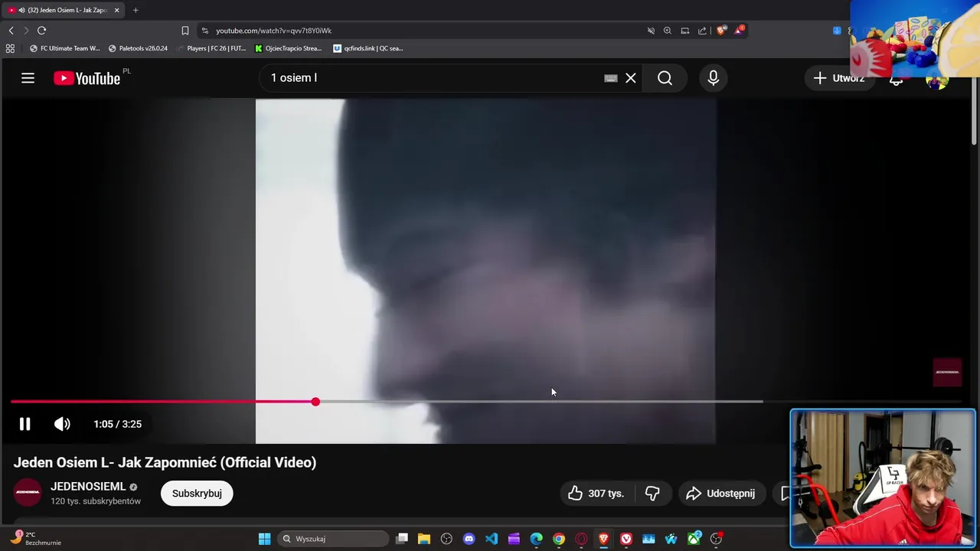Open weather widget showing 2°C
The height and width of the screenshot is (551, 980).
tap(34, 539)
